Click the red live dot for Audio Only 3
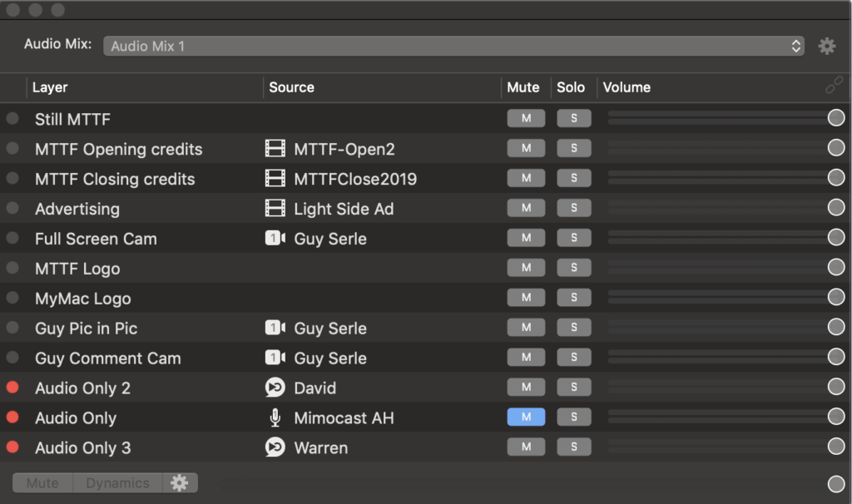852x504 pixels. click(12, 447)
